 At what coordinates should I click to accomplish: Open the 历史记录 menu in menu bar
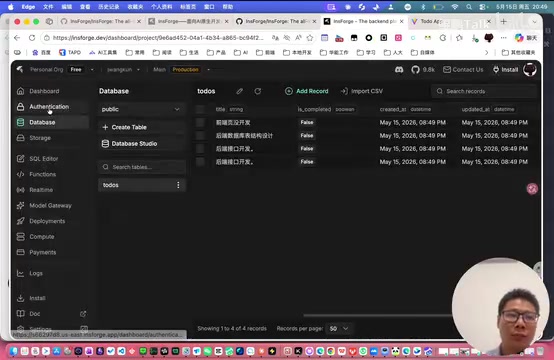pyautogui.click(x=109, y=7)
